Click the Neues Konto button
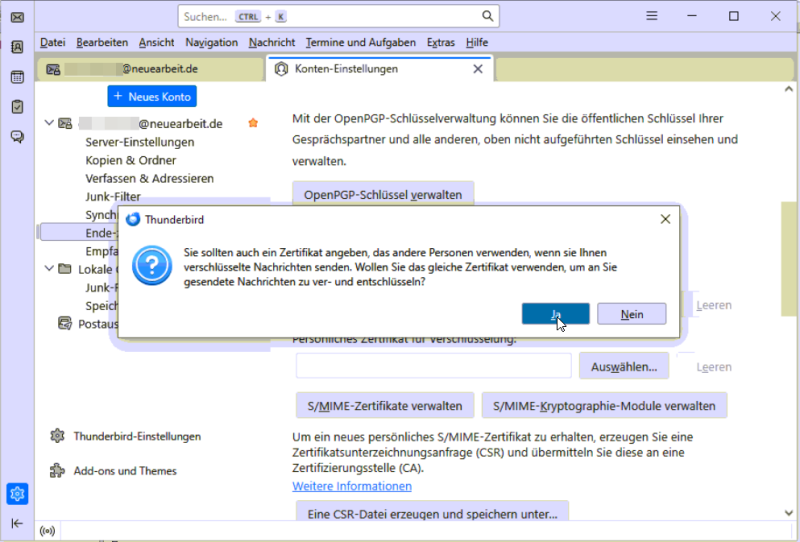The width and height of the screenshot is (800, 542). pyautogui.click(x=152, y=96)
